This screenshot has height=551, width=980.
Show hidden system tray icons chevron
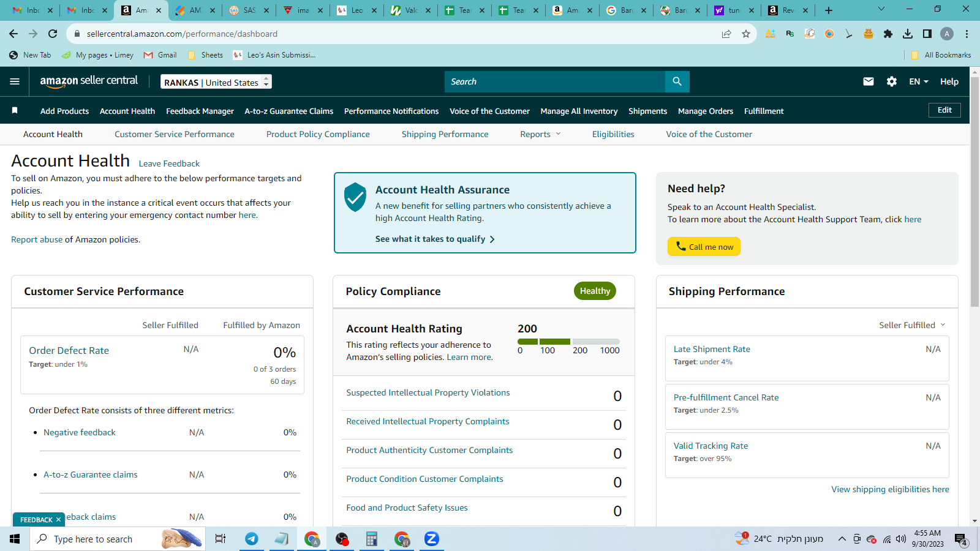842,539
